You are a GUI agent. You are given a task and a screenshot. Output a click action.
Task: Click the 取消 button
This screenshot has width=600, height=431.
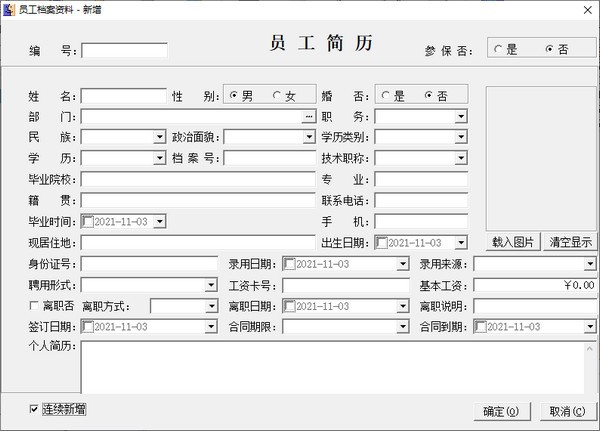tap(567, 411)
